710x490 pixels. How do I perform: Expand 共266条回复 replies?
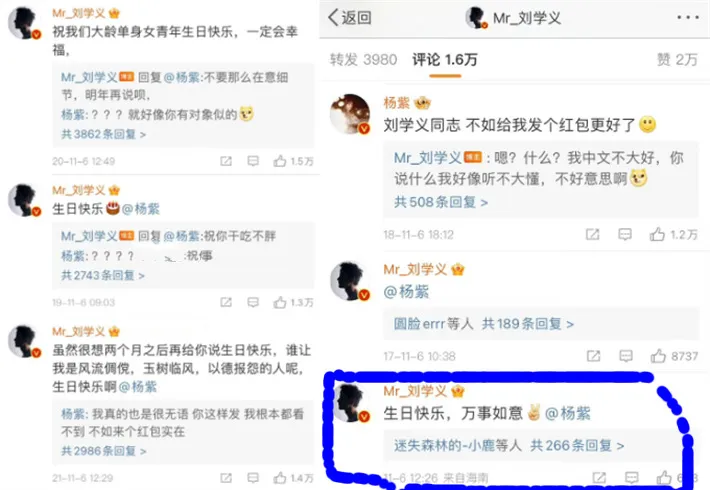click(x=577, y=446)
